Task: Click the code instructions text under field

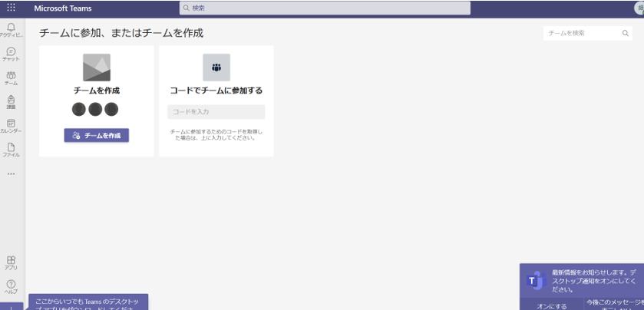Action: click(216, 135)
